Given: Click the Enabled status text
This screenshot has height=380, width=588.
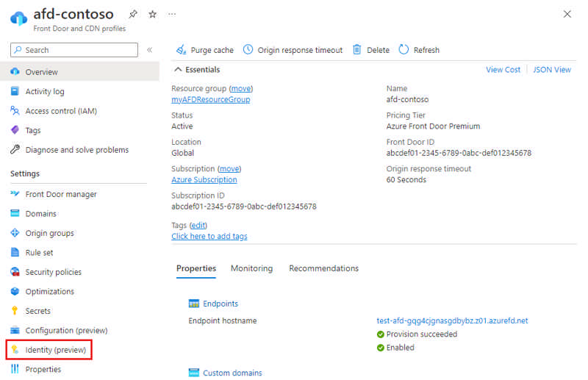Looking at the screenshot, I should pos(400,348).
